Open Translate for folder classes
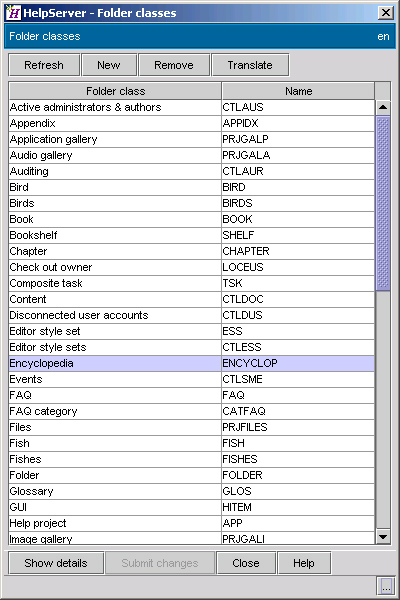 click(x=250, y=65)
